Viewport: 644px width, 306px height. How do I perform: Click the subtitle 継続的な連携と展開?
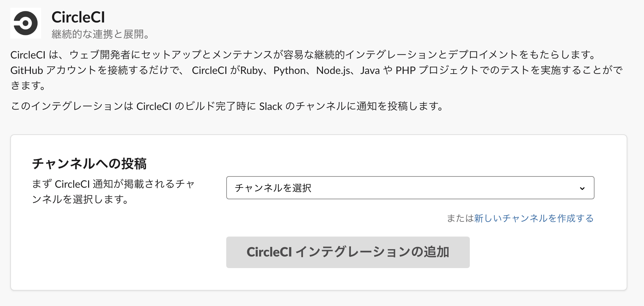click(x=100, y=34)
